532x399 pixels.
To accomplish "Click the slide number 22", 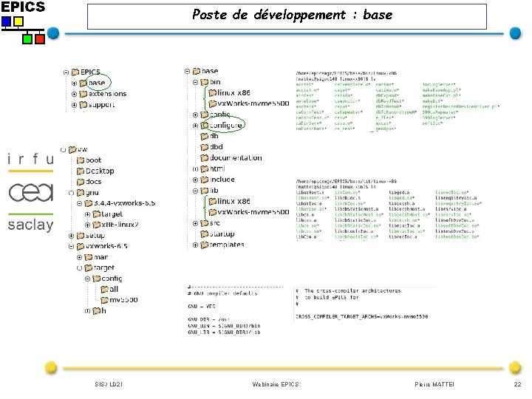I will click(517, 384).
